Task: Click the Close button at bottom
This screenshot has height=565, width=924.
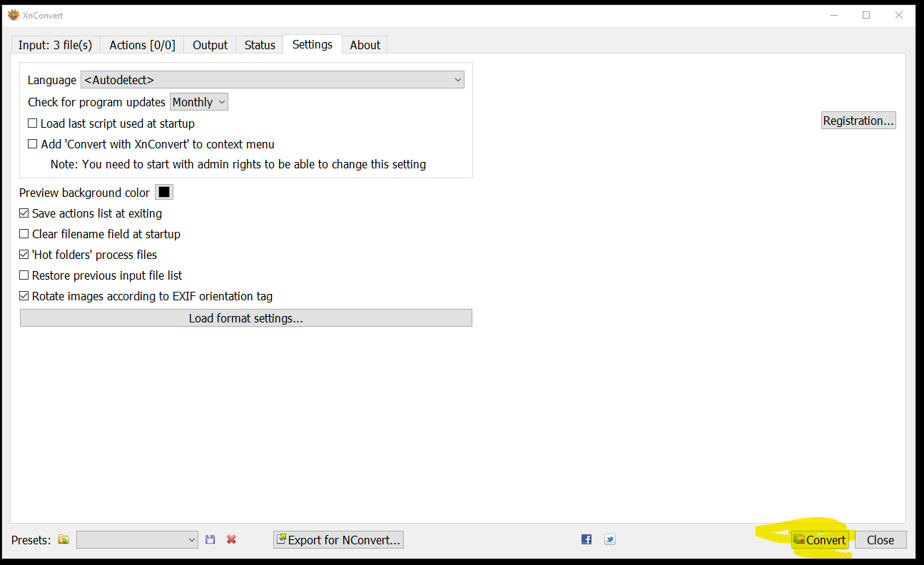Action: point(880,540)
